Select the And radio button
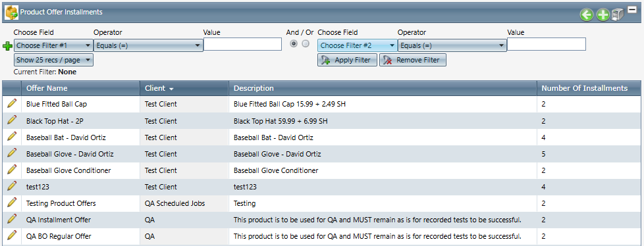Viewport: 644px width, 246px height. 294,44
